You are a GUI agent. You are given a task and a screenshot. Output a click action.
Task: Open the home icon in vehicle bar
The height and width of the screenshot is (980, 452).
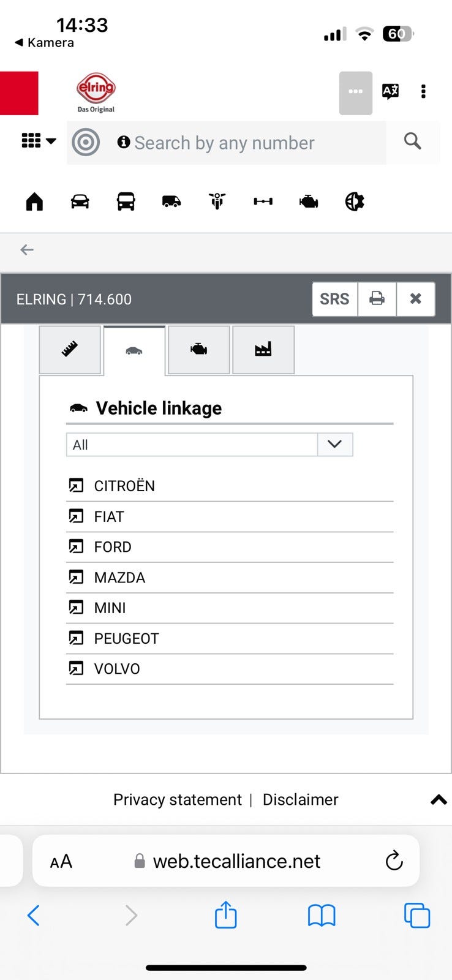(34, 202)
